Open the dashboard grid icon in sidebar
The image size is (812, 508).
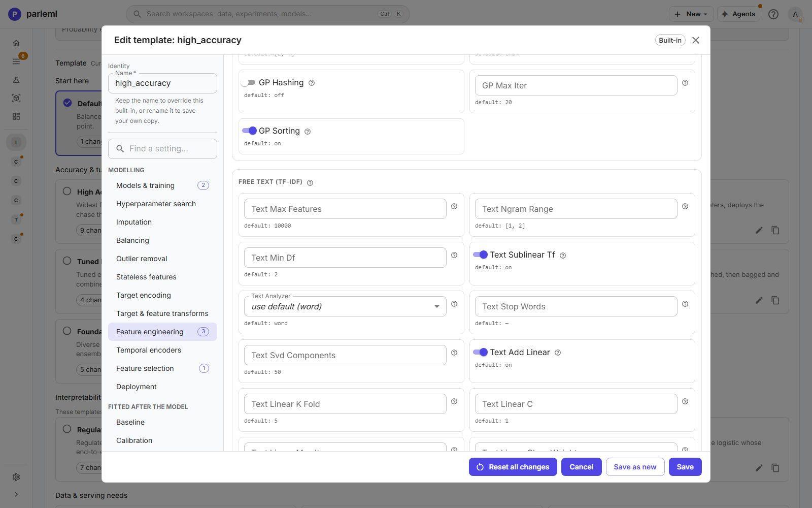[16, 116]
